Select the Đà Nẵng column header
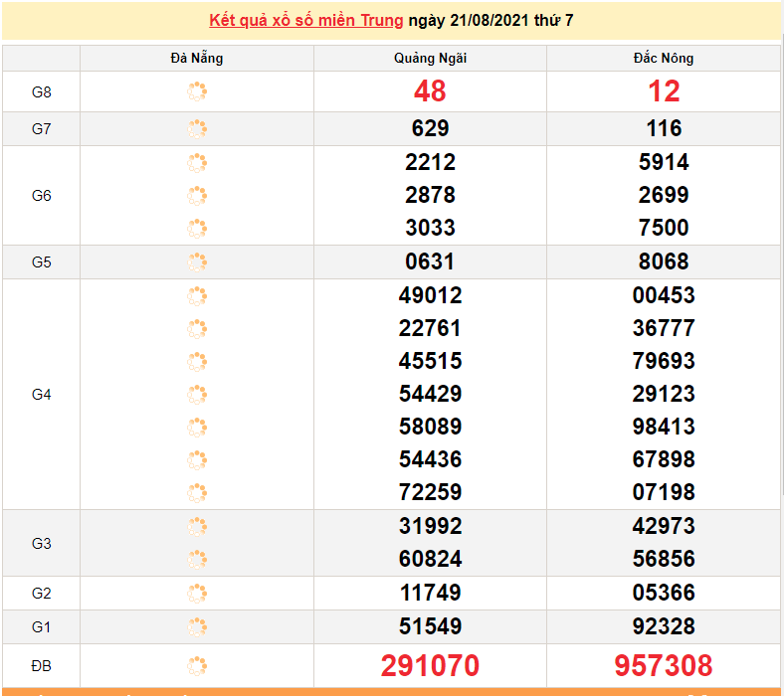The width and height of the screenshot is (784, 696). coord(197,58)
